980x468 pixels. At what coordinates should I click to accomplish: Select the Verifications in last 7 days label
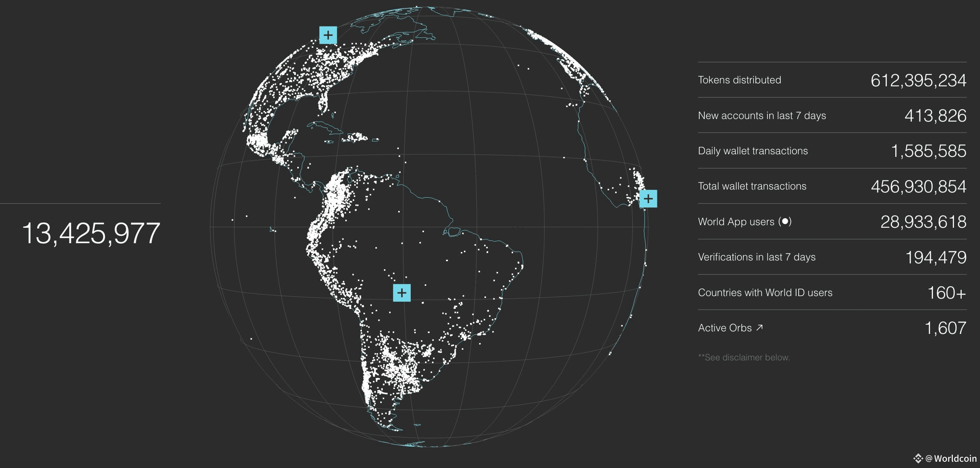757,257
